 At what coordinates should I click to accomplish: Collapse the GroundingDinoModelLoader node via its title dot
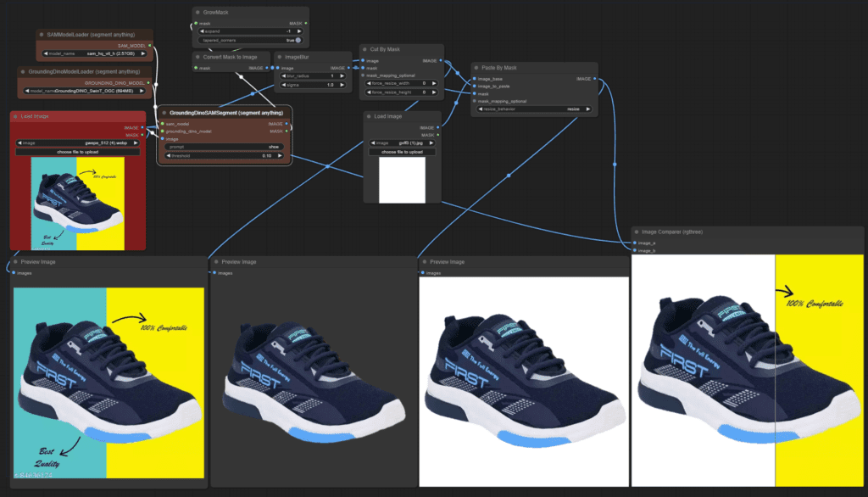pyautogui.click(x=23, y=71)
